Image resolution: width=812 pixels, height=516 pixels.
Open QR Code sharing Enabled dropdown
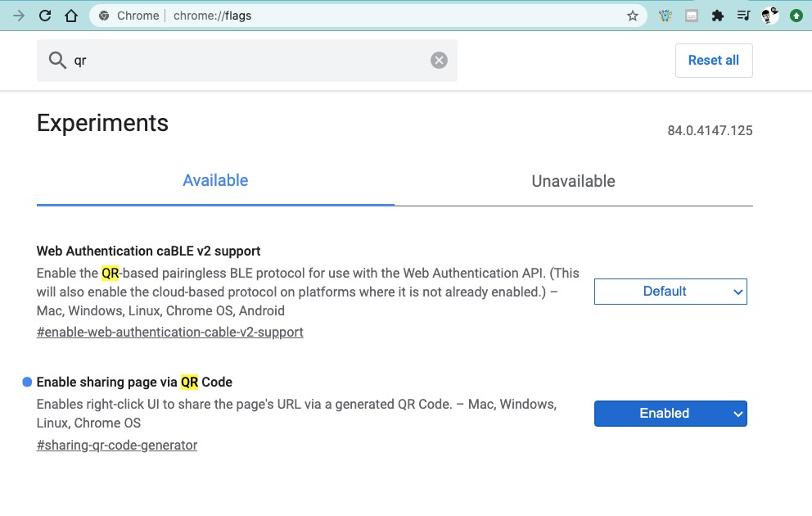(x=670, y=414)
